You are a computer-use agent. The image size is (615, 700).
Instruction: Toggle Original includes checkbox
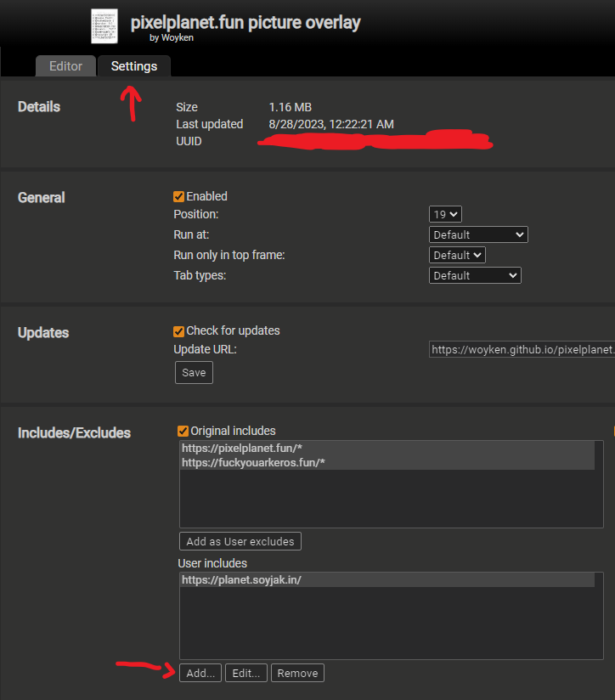(x=183, y=431)
